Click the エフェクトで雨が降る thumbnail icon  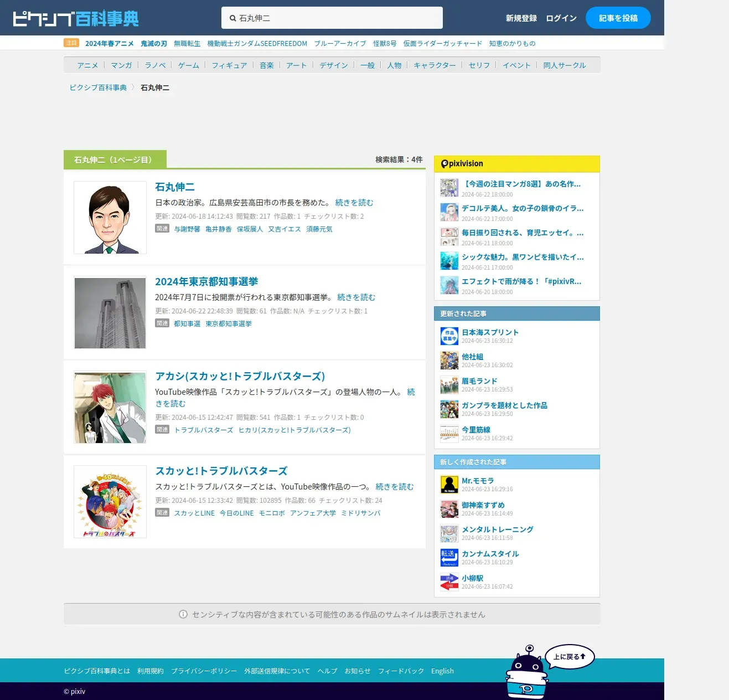click(x=449, y=285)
